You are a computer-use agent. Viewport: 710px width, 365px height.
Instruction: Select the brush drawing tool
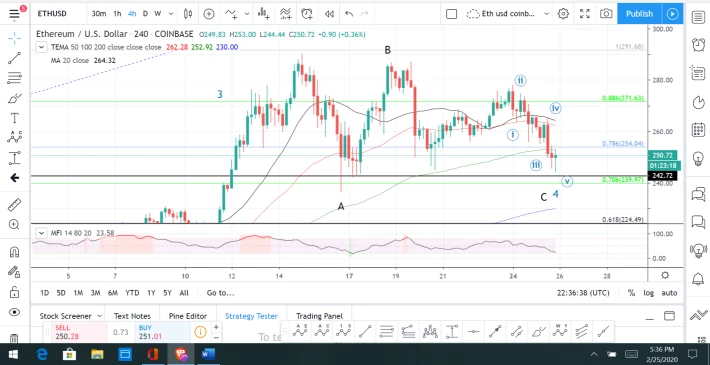point(14,98)
